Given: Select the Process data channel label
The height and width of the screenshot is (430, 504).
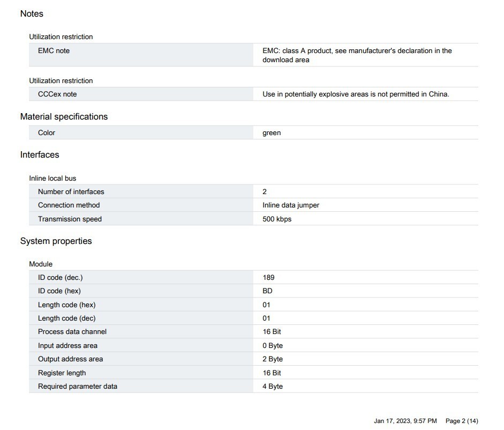Looking at the screenshot, I should pos(72,331).
